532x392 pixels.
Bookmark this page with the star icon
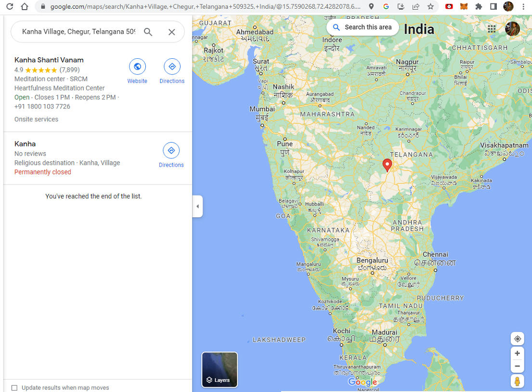pos(430,6)
